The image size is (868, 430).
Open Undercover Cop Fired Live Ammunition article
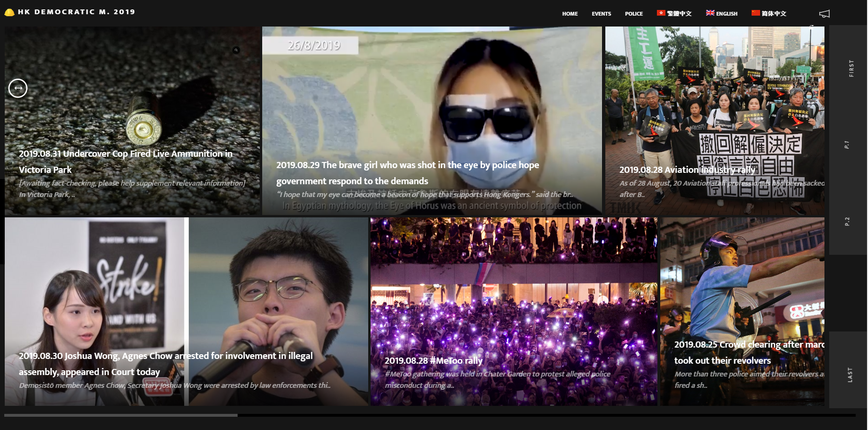pos(126,161)
